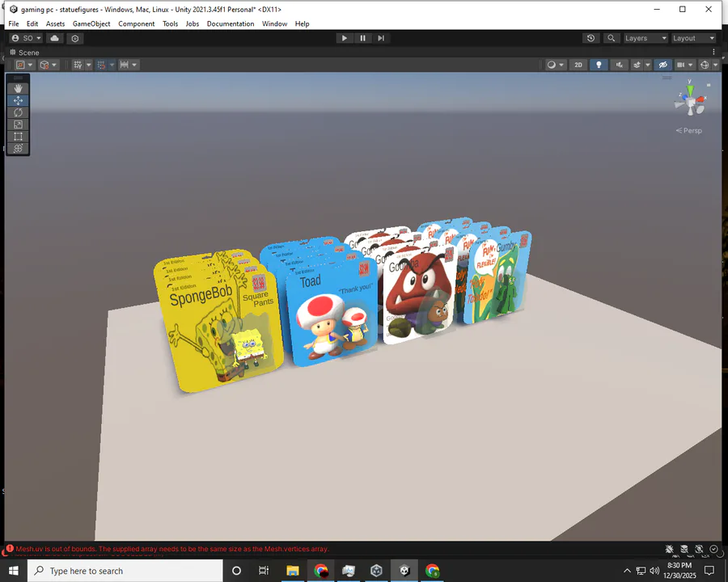Expand the Layout dropdown
Image resolution: width=728 pixels, height=582 pixels.
694,38
